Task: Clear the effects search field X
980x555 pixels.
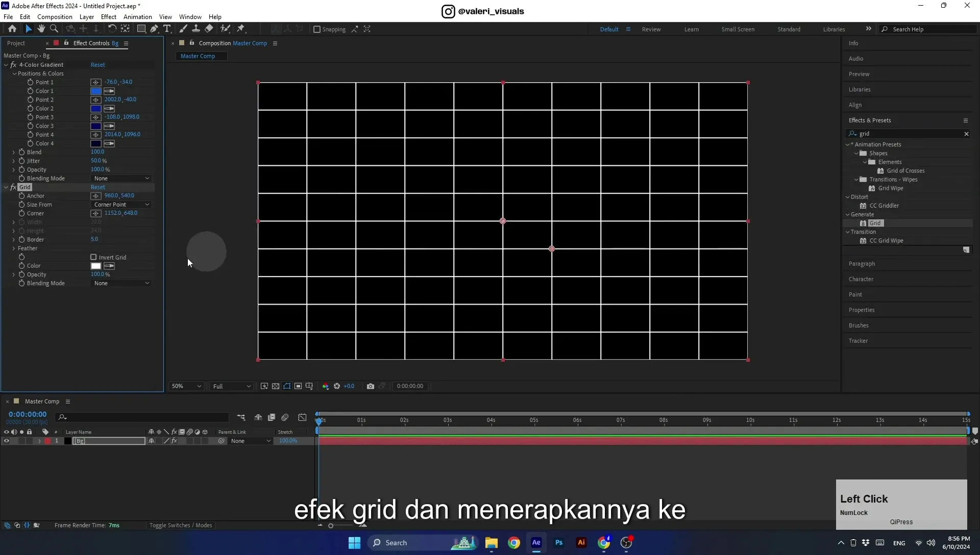Action: click(966, 134)
